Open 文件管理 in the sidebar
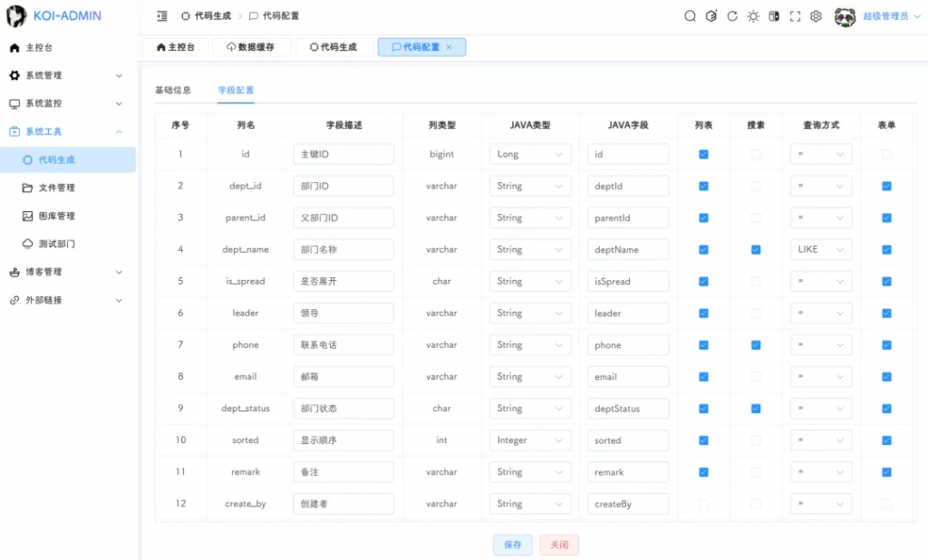Screen dimensions: 928x560 (67, 188)
